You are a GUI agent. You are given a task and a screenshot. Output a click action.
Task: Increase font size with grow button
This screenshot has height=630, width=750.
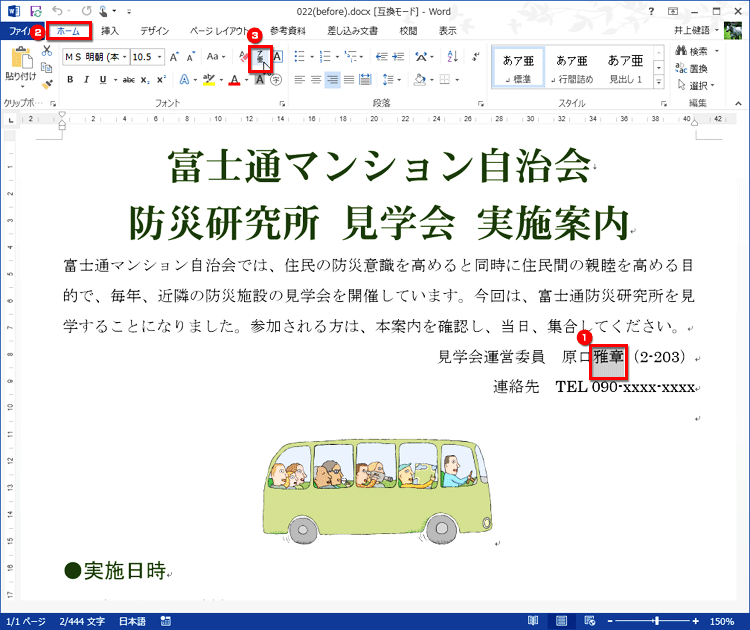[x=174, y=57]
